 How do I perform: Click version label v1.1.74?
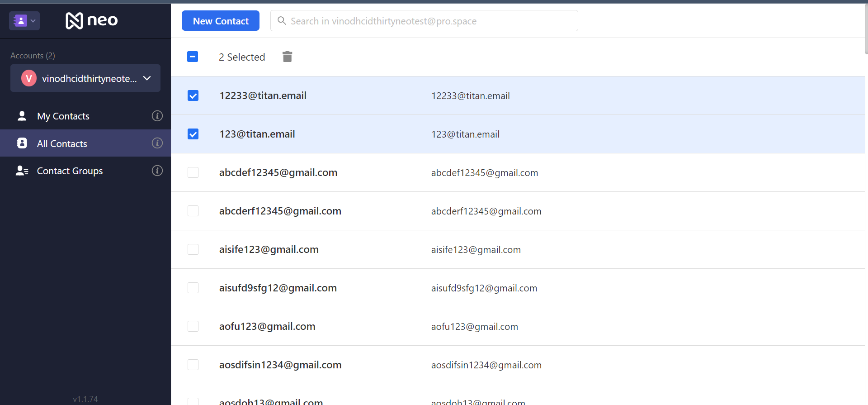85,399
